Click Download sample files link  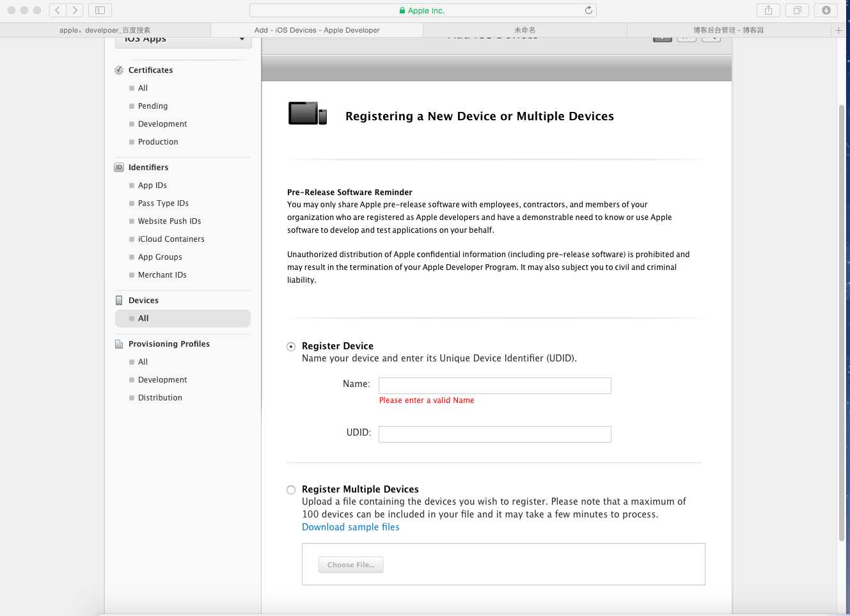click(350, 527)
